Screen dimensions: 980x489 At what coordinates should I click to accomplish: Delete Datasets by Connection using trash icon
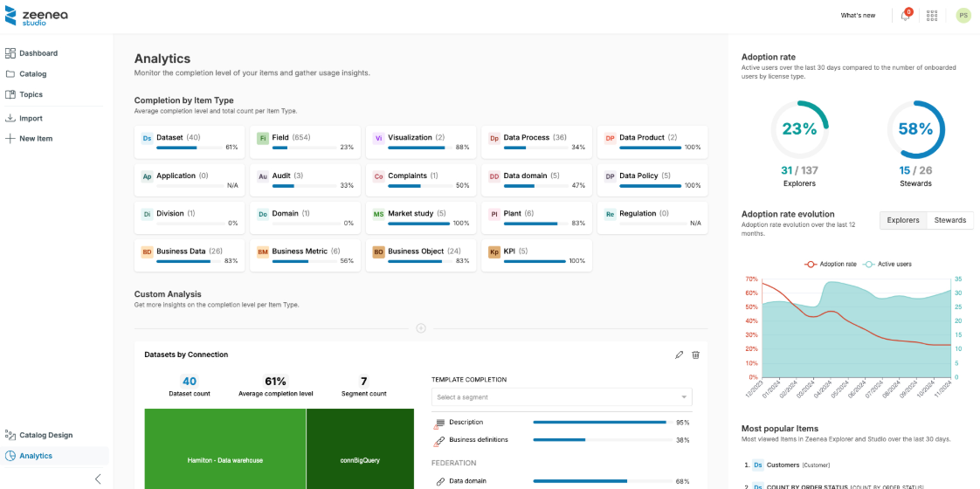tap(696, 355)
